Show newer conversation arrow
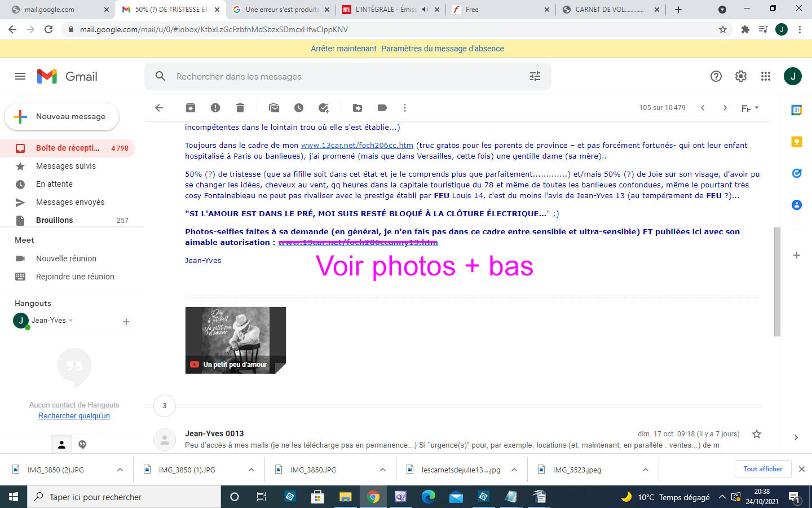The image size is (812, 508). coord(703,108)
